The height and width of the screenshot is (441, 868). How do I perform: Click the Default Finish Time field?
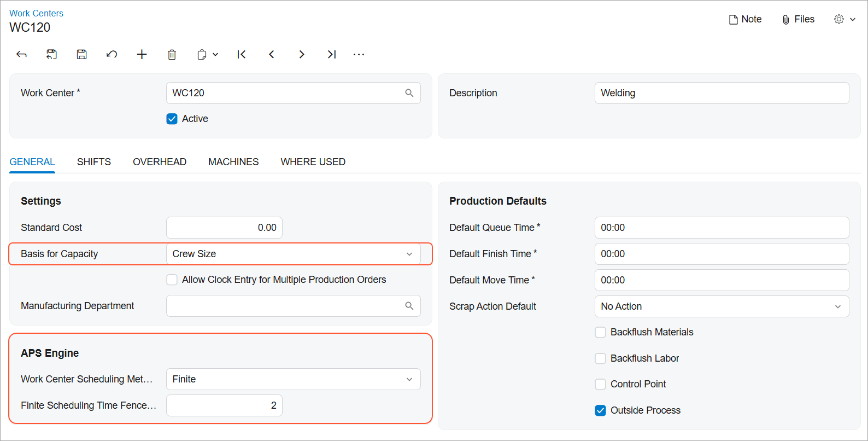tap(722, 254)
